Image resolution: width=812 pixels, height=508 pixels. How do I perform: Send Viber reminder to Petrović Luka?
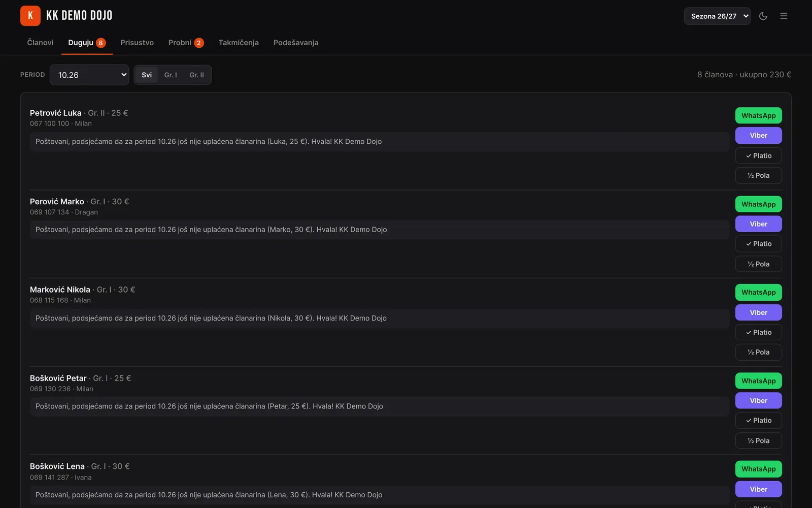click(x=758, y=136)
